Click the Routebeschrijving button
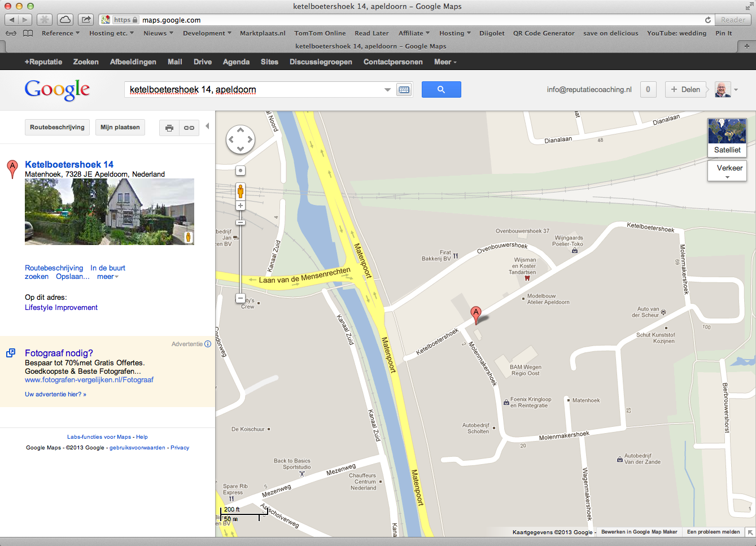Image resolution: width=756 pixels, height=546 pixels. pos(57,128)
